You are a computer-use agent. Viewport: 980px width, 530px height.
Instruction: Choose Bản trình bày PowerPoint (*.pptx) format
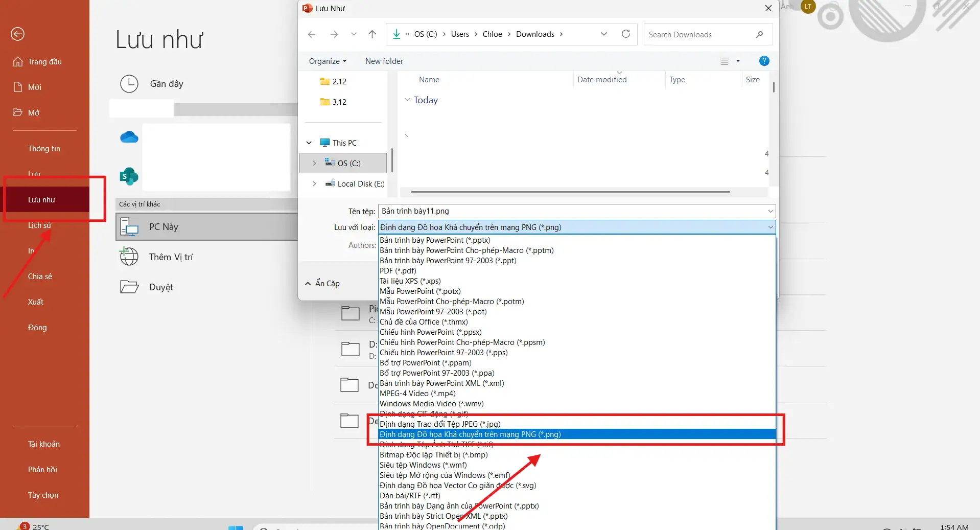coord(577,240)
